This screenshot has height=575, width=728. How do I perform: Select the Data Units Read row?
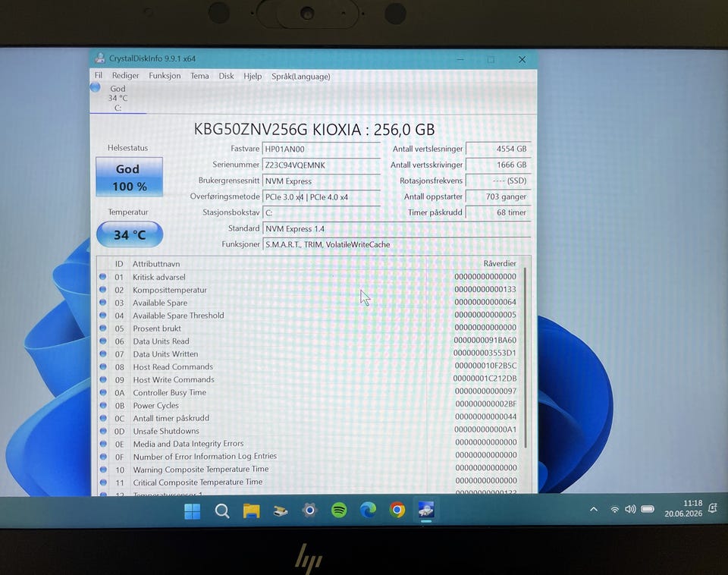click(x=309, y=341)
